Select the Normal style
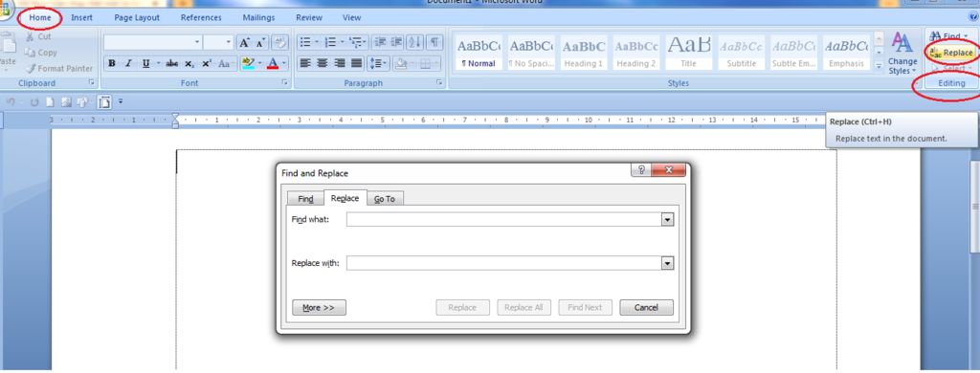Viewport: 980px width, 373px height. pyautogui.click(x=479, y=53)
